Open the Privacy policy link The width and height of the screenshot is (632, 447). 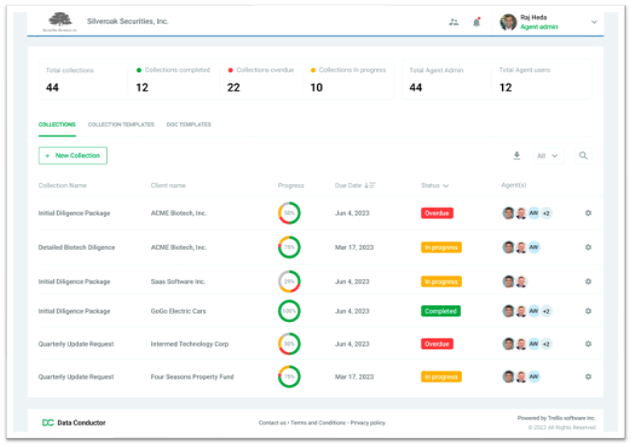[368, 423]
